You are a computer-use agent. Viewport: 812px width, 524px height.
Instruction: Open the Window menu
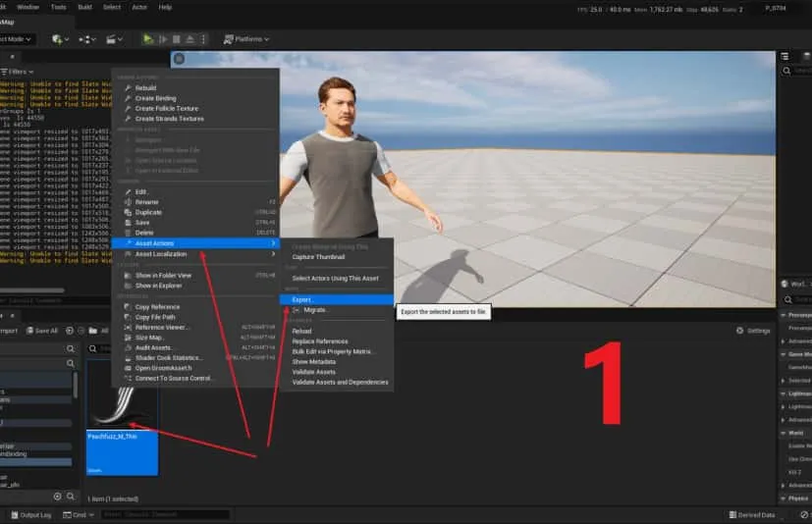pyautogui.click(x=27, y=7)
